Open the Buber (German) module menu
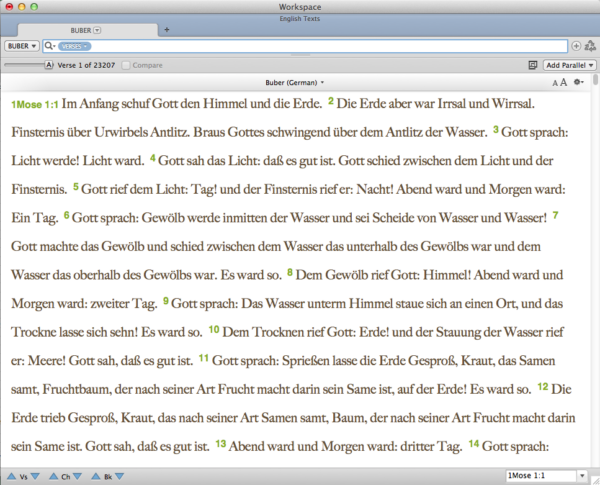Screen dimensions: 600x485 (295, 82)
